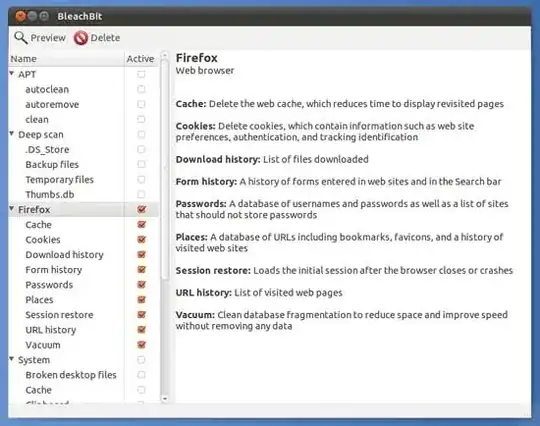Click the red Delete icon
The image size is (540, 426).
(81, 38)
